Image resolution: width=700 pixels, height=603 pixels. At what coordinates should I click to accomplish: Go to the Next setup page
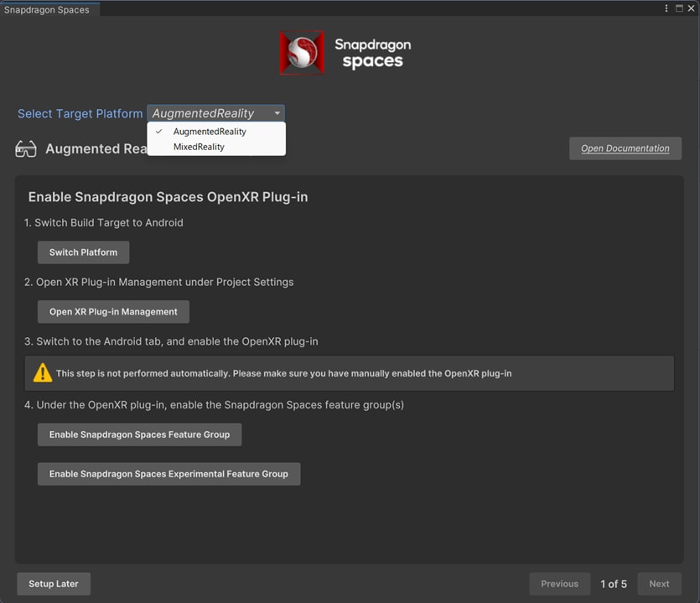coord(660,584)
